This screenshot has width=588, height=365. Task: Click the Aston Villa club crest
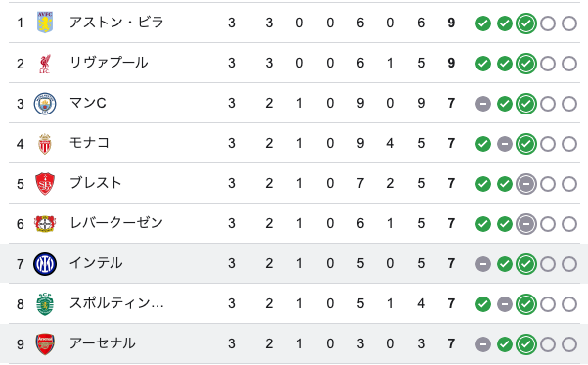pos(45,23)
